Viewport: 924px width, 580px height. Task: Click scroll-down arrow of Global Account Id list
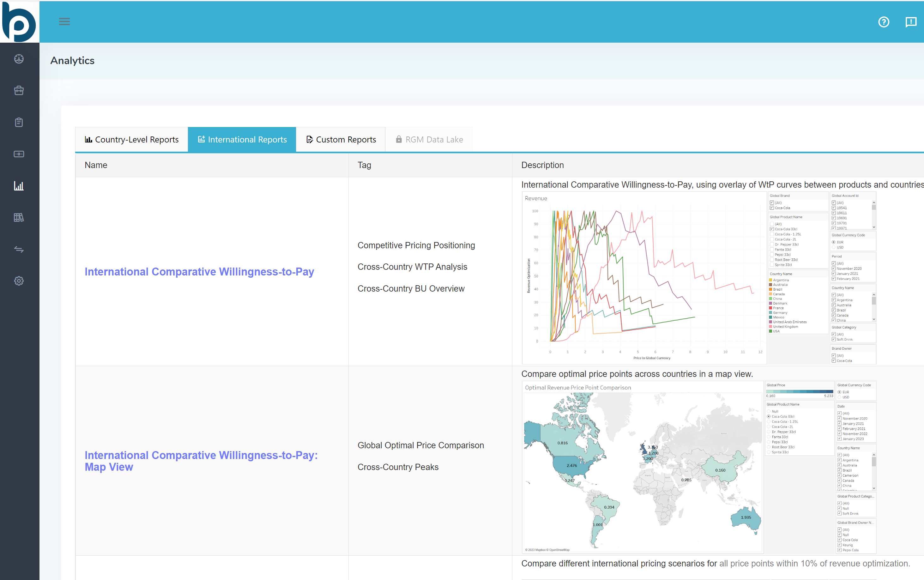[874, 227]
